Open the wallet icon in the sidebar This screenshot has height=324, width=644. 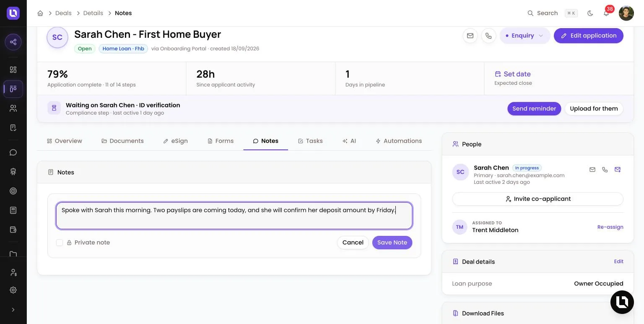[x=13, y=230]
